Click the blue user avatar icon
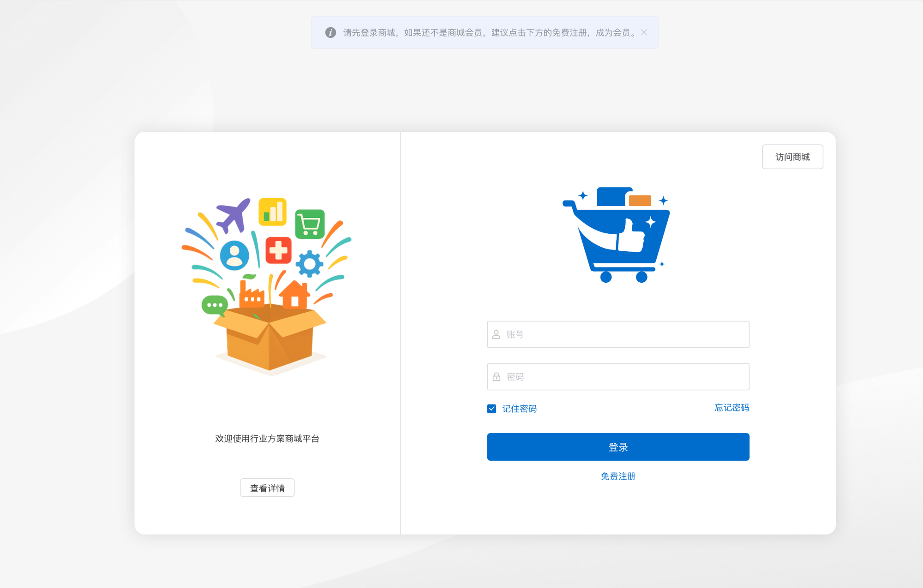 [x=234, y=255]
